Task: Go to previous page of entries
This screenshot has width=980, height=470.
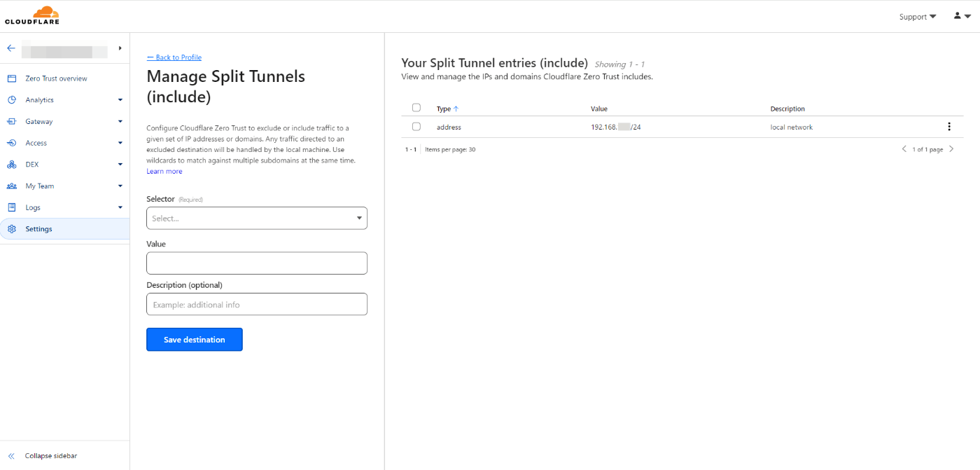Action: click(904, 149)
